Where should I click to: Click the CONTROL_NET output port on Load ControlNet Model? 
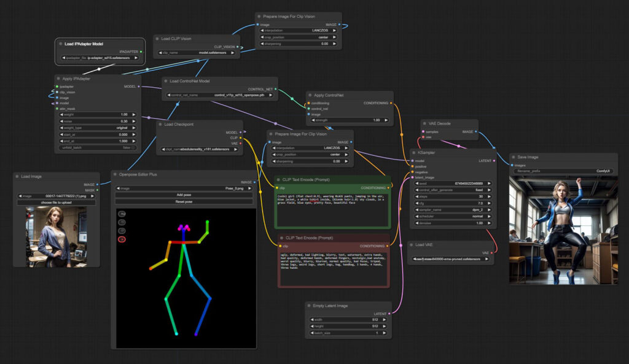pyautogui.click(x=276, y=89)
